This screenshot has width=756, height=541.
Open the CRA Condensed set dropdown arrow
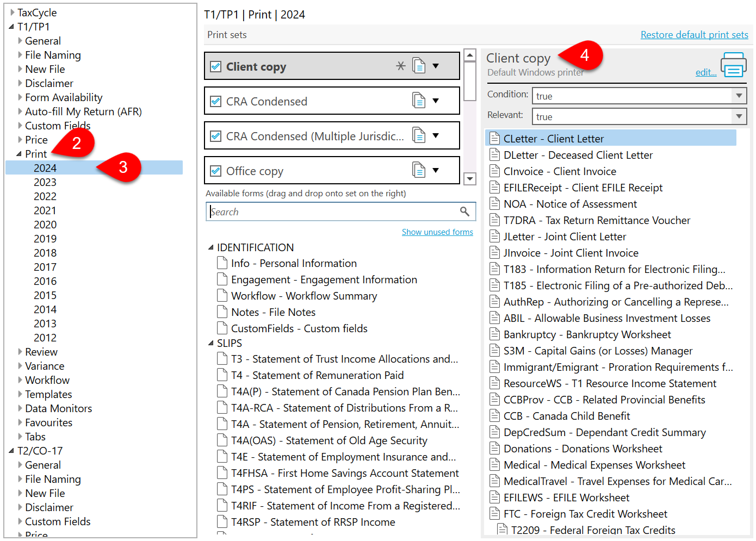(x=436, y=101)
